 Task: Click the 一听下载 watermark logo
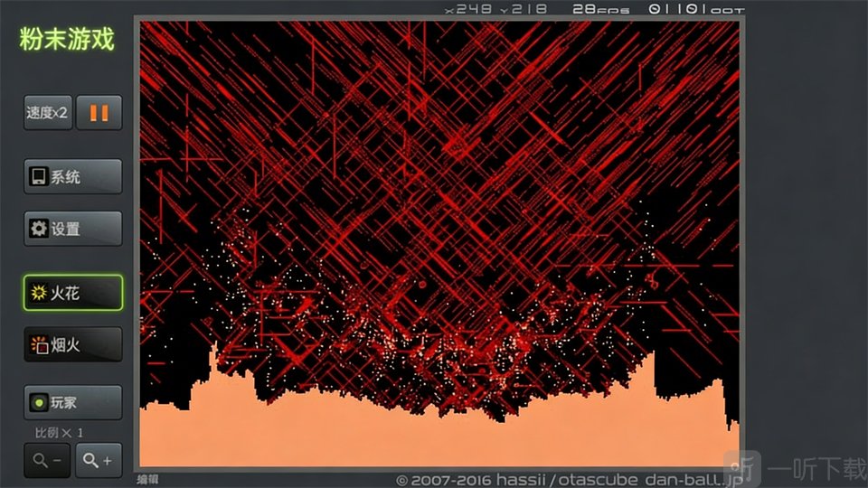(x=800, y=468)
